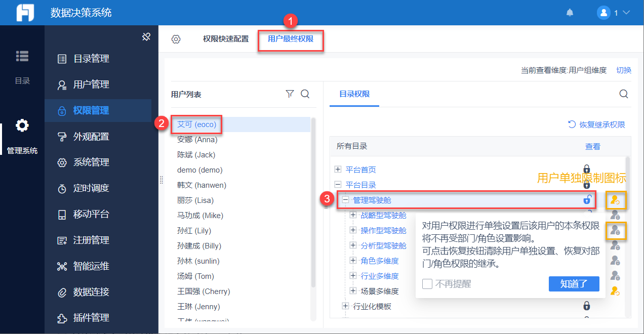Screen dimensions: 644x334
Task: Select user 艾可 (eoco)
Action: 197,124
